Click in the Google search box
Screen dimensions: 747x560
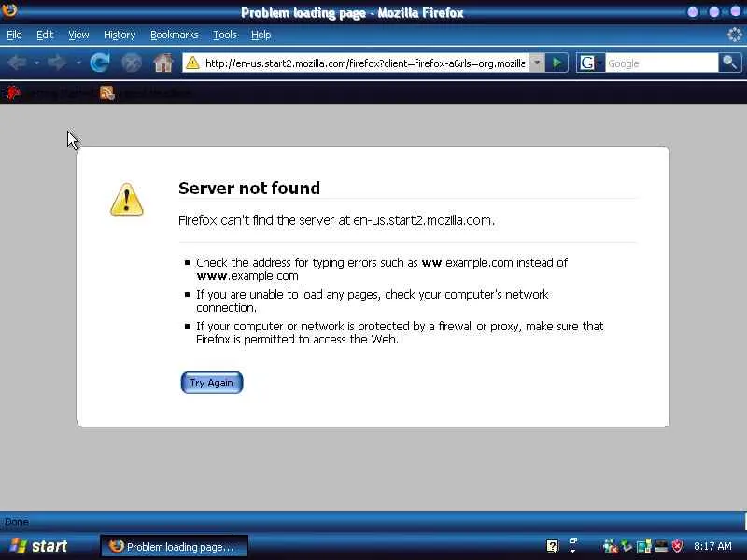coord(661,63)
